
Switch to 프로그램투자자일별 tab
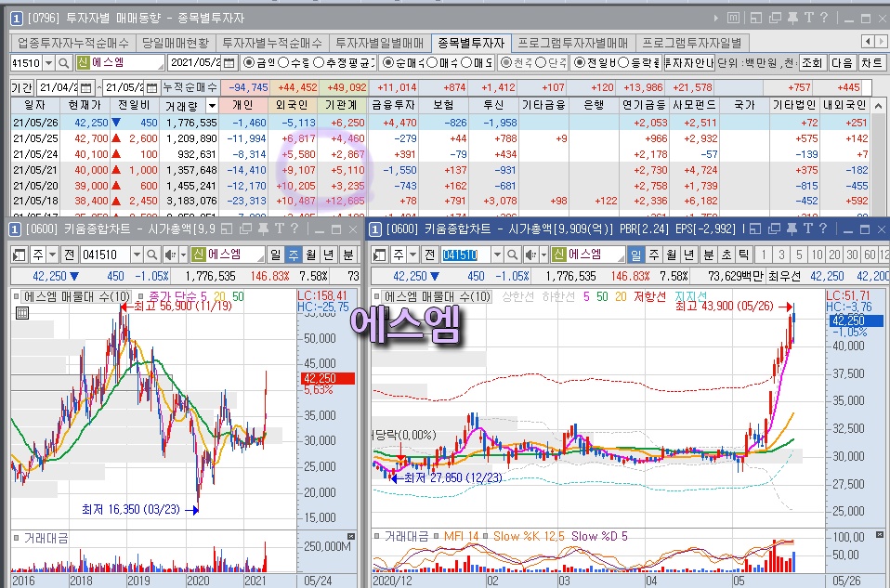pyautogui.click(x=692, y=43)
